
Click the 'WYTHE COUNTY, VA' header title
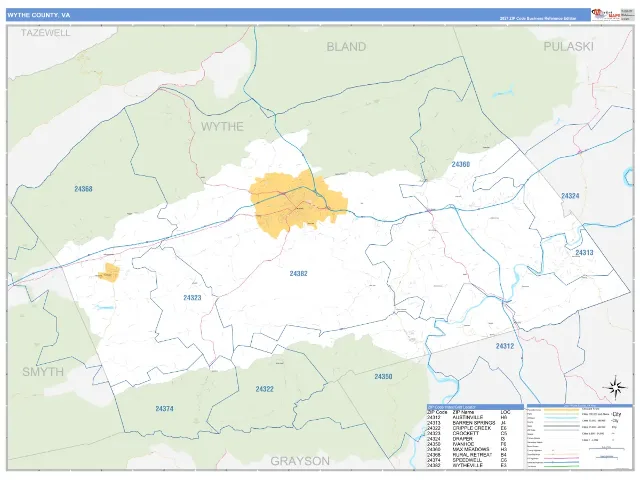(38, 15)
